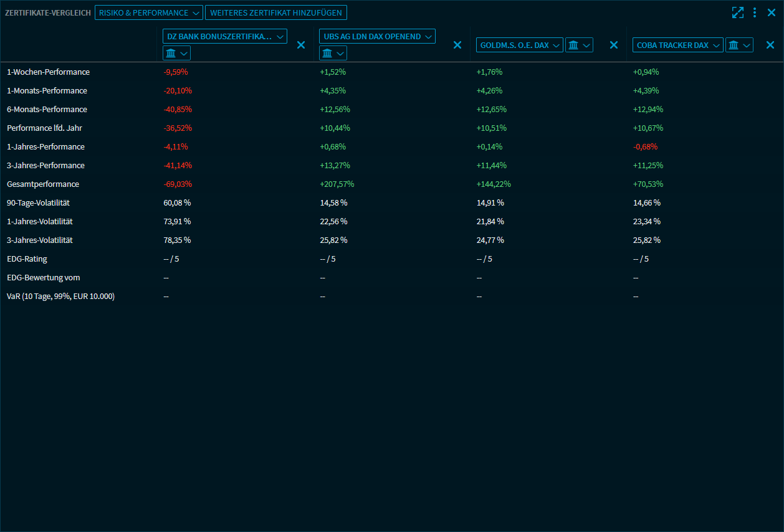Open the three-dot widget options menu
This screenshot has height=532, width=784.
click(755, 12)
